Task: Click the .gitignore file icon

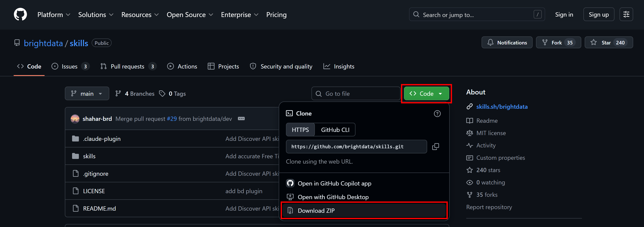Action: click(75, 173)
